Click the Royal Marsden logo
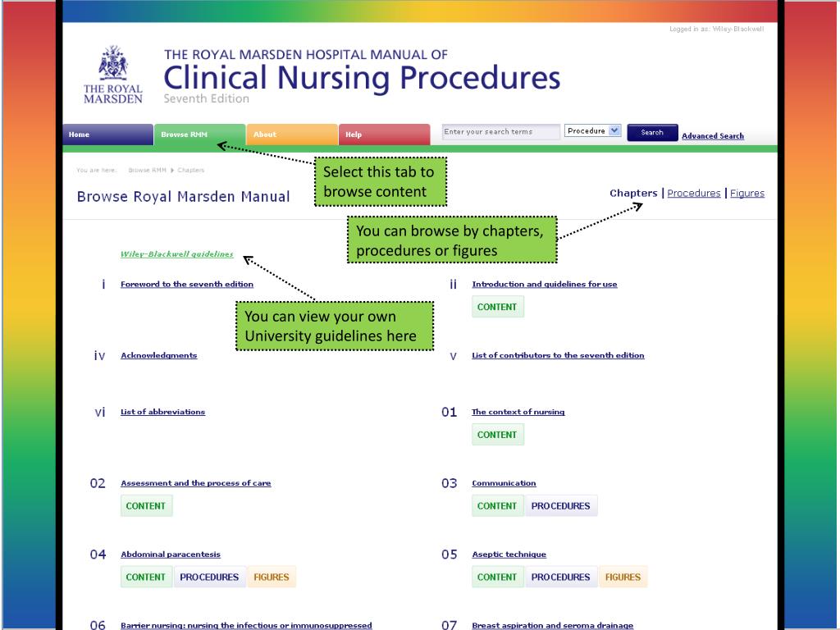 [113, 75]
